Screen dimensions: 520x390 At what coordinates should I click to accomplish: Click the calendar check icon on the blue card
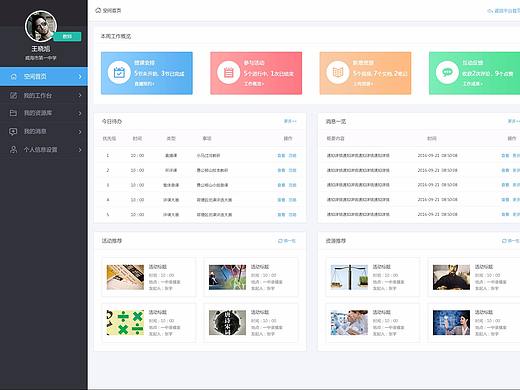coord(119,72)
